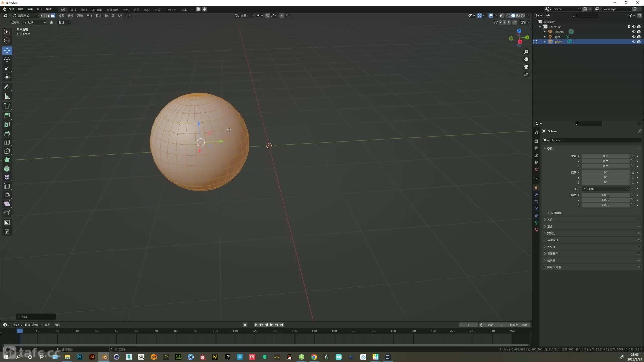
Task: Click the Options button (选项)
Action: (525, 22)
